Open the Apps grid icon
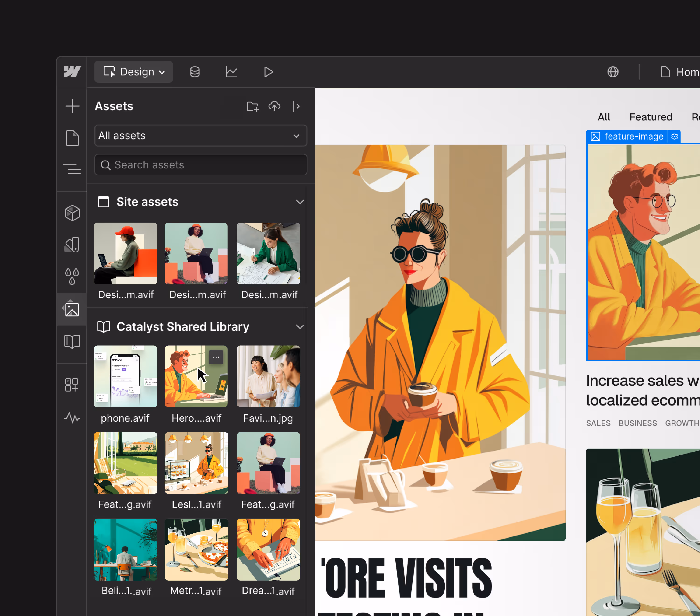The height and width of the screenshot is (616, 700). coord(72,385)
